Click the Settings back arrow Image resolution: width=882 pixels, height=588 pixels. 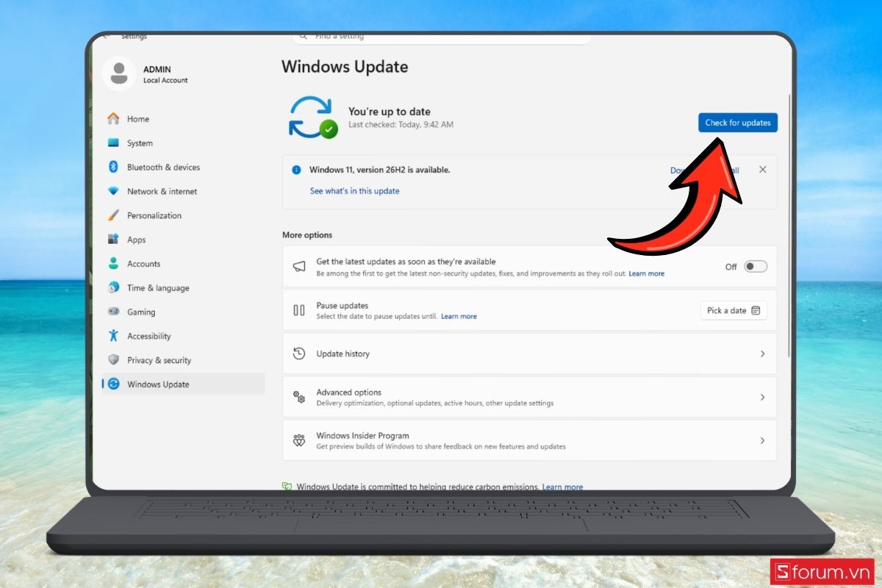click(107, 36)
